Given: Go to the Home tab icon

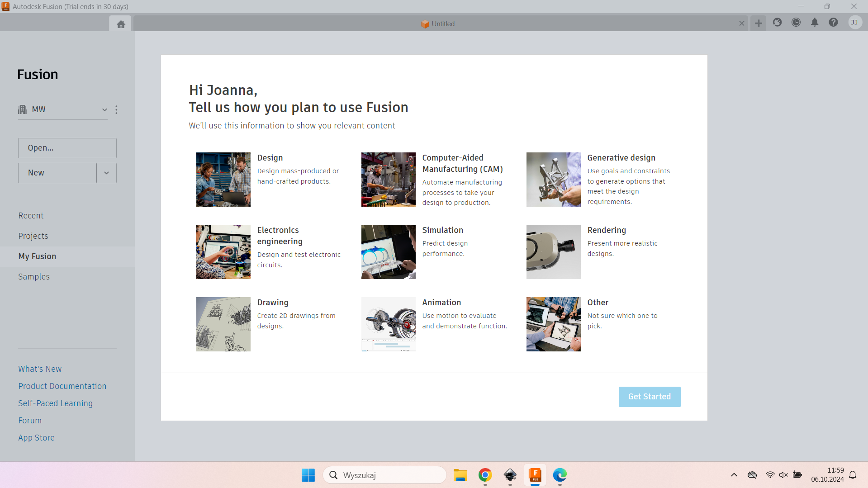Looking at the screenshot, I should click(121, 24).
